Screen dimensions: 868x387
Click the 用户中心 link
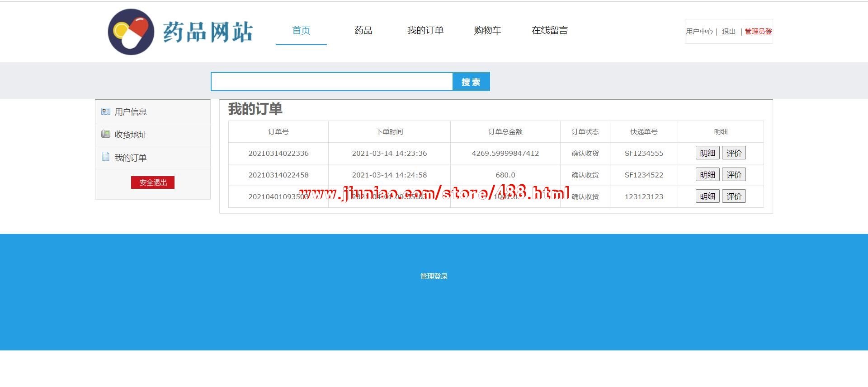[699, 32]
